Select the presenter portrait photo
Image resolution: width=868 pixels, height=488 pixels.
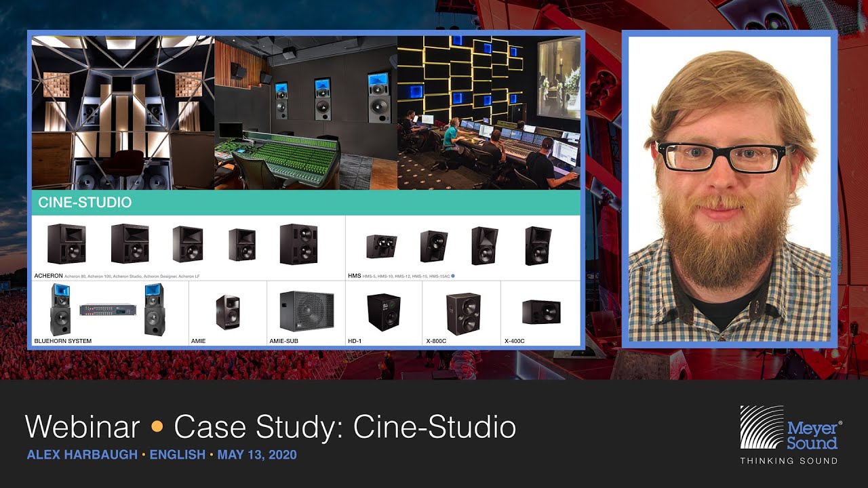[x=730, y=189]
